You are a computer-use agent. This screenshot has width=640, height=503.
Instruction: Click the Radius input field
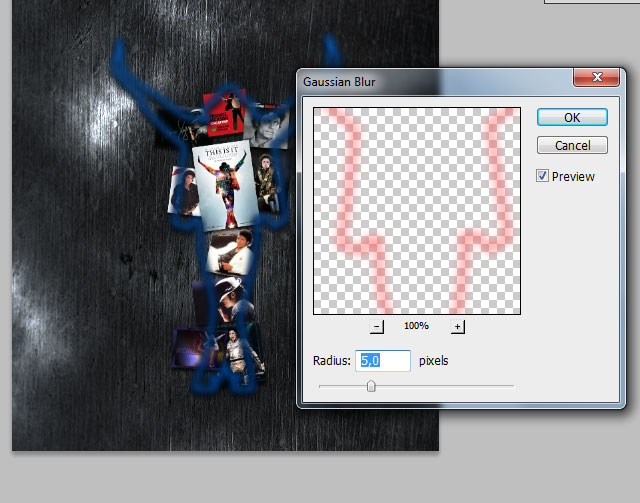[x=383, y=361]
